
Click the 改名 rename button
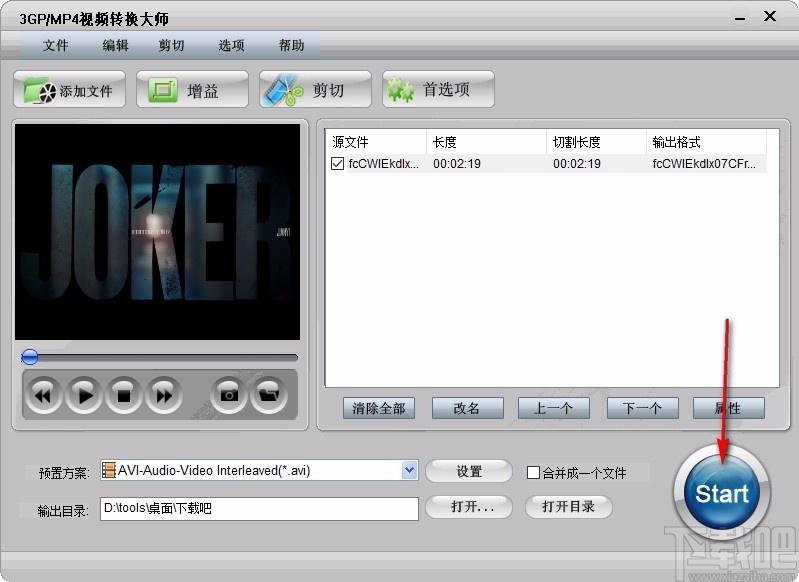pyautogui.click(x=467, y=408)
